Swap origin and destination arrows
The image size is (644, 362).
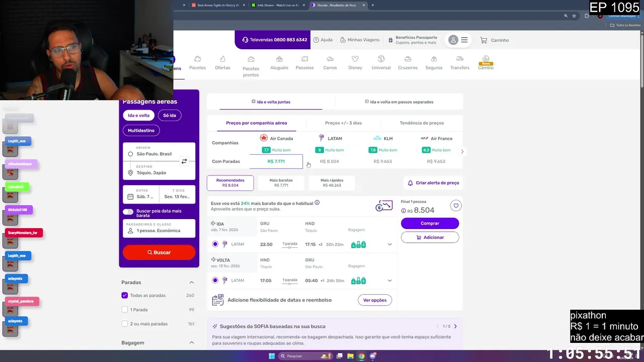coord(184,161)
